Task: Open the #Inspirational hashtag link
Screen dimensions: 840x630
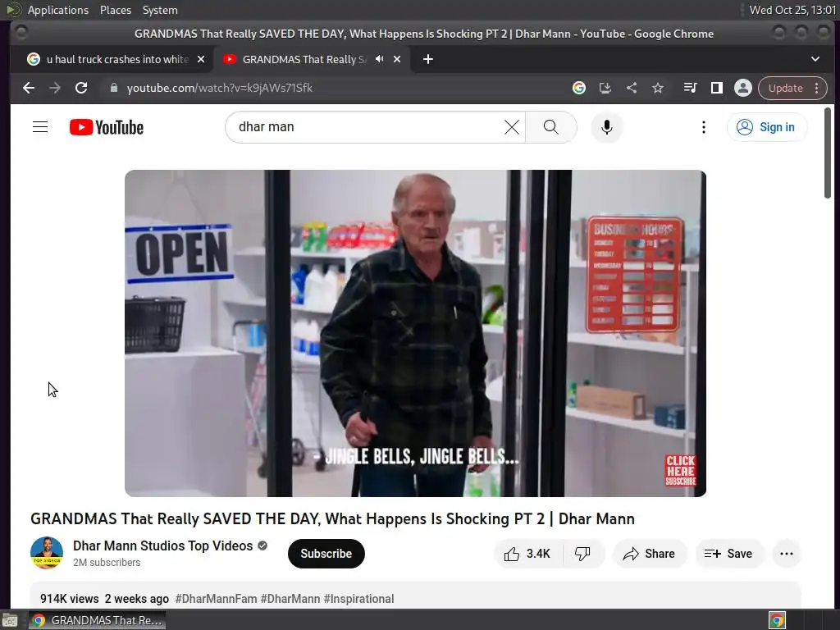Action: (x=358, y=598)
